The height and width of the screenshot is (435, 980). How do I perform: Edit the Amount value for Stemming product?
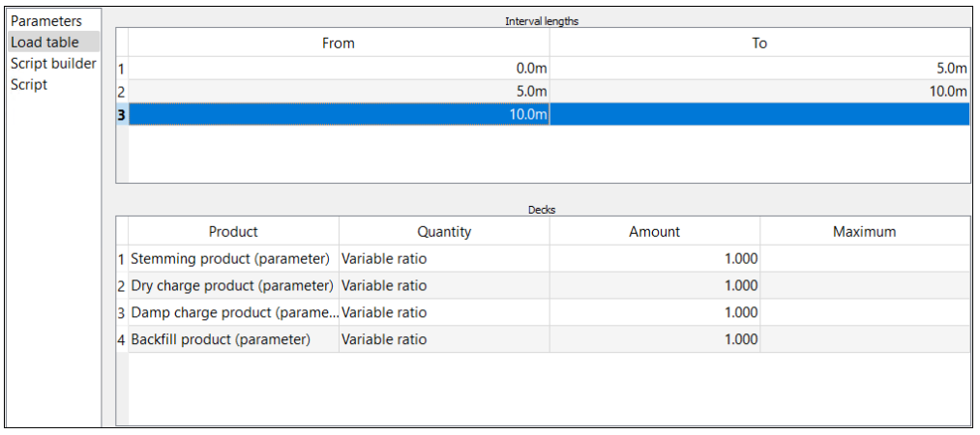tap(655, 259)
